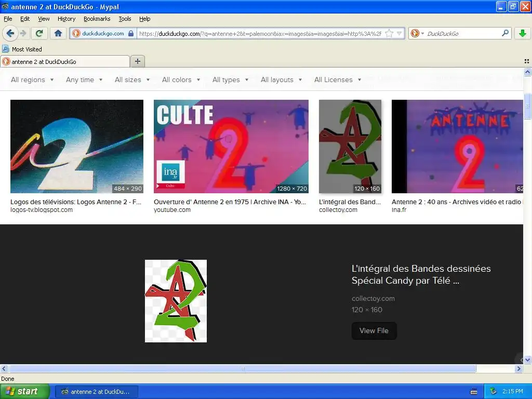The image size is (532, 399).
Task: Click the large A2 logo preview image
Action: 176,301
